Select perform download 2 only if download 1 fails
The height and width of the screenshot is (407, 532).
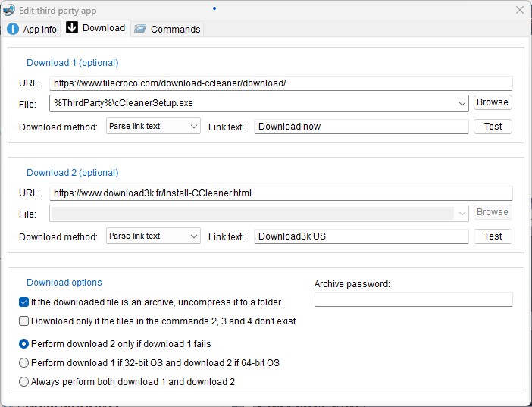coord(23,344)
